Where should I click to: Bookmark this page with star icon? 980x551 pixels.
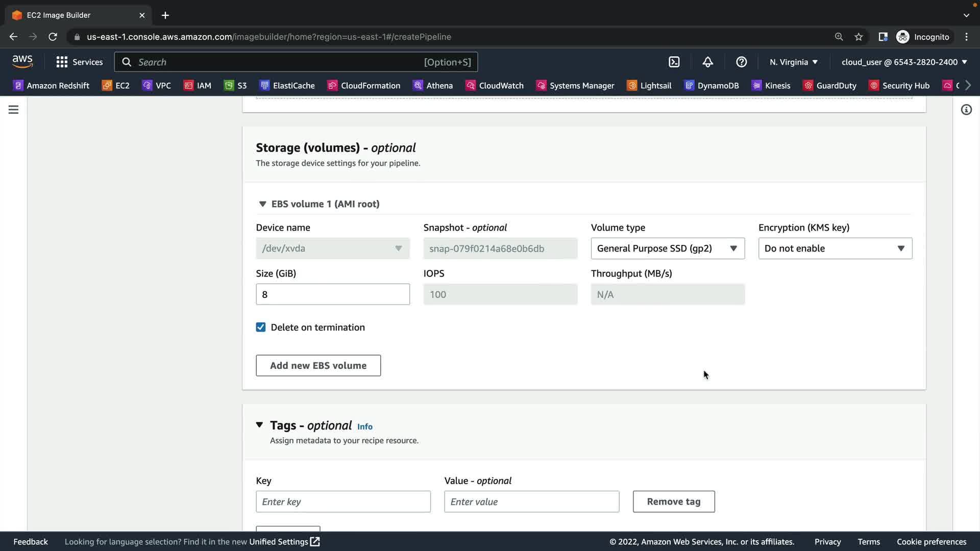[859, 37]
